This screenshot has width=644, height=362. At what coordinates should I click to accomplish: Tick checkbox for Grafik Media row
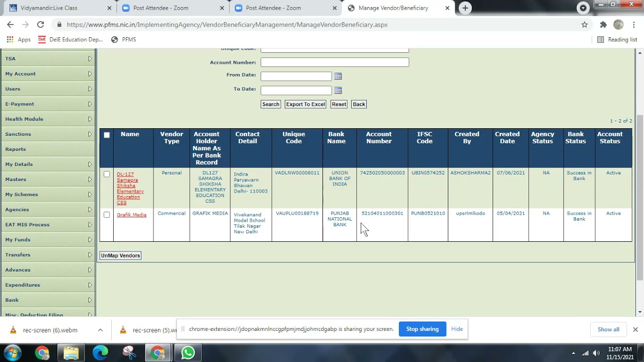point(107,215)
